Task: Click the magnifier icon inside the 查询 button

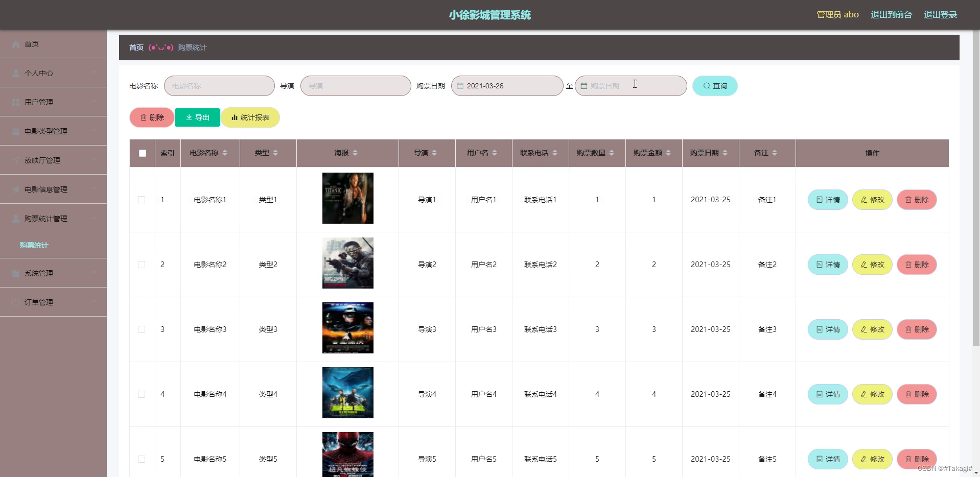Action: pos(706,86)
